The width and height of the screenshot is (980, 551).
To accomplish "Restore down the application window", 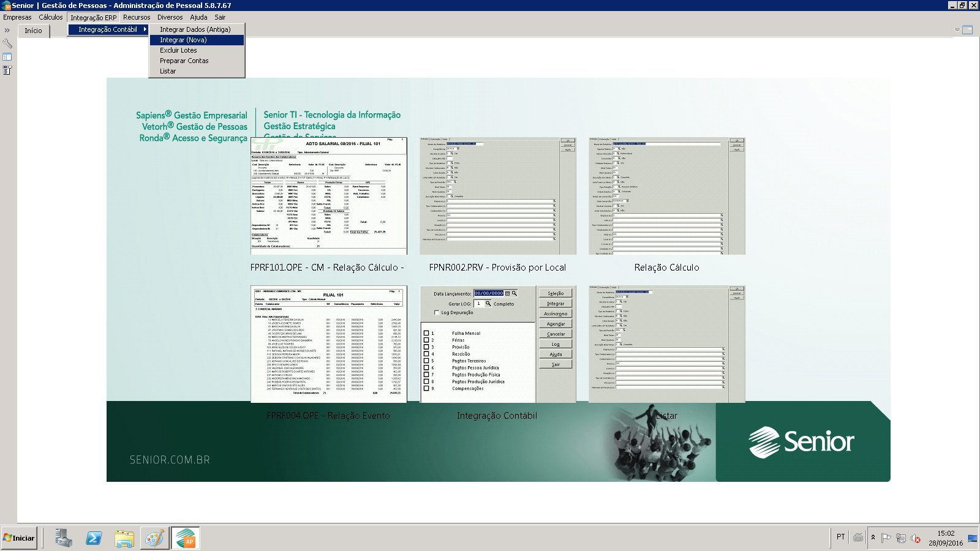I will (x=962, y=5).
